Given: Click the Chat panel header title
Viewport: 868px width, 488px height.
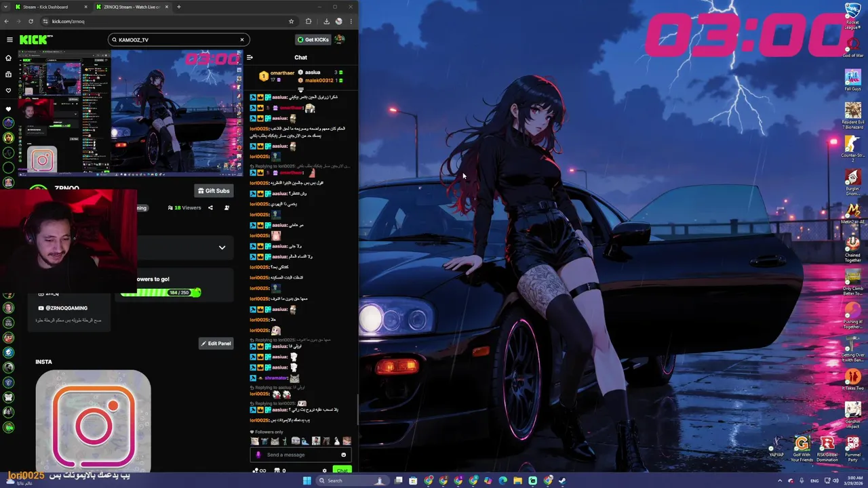Looking at the screenshot, I should 300,58.
